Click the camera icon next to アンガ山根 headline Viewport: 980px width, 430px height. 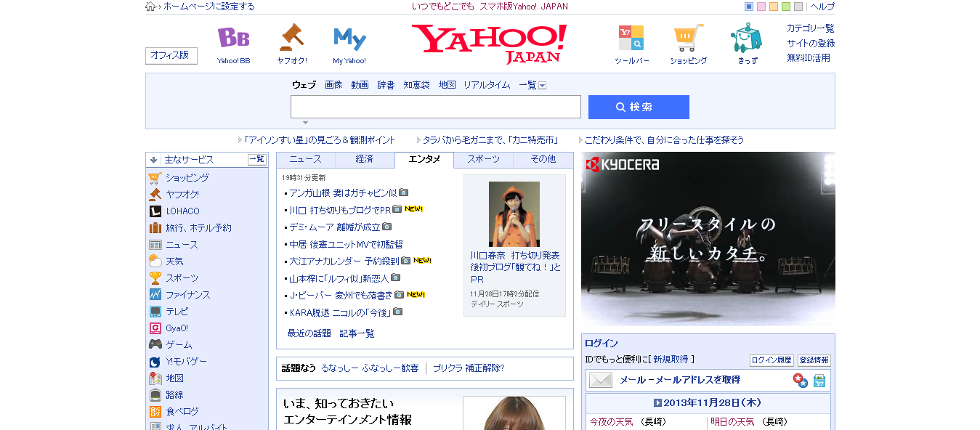pyautogui.click(x=404, y=192)
